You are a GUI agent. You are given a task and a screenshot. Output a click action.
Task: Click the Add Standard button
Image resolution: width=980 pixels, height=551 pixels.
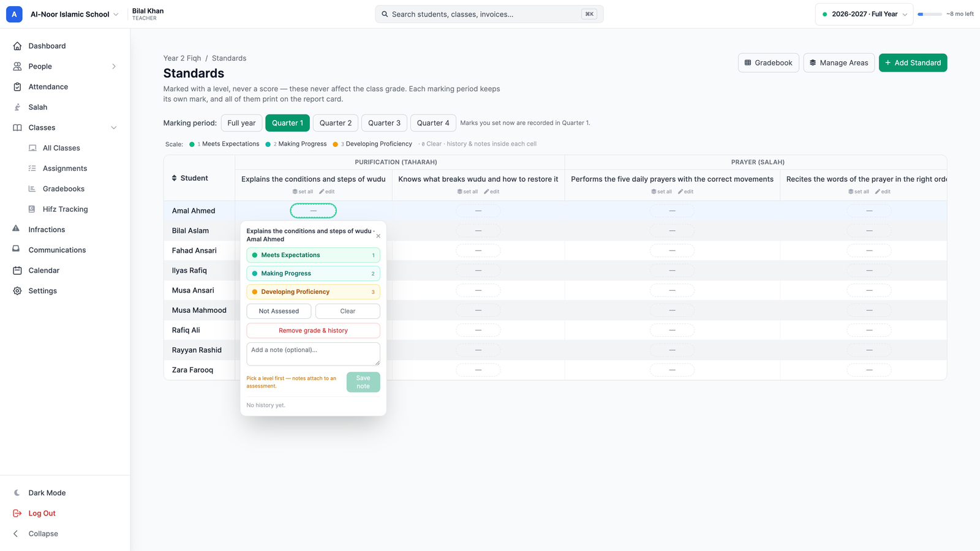tap(913, 62)
